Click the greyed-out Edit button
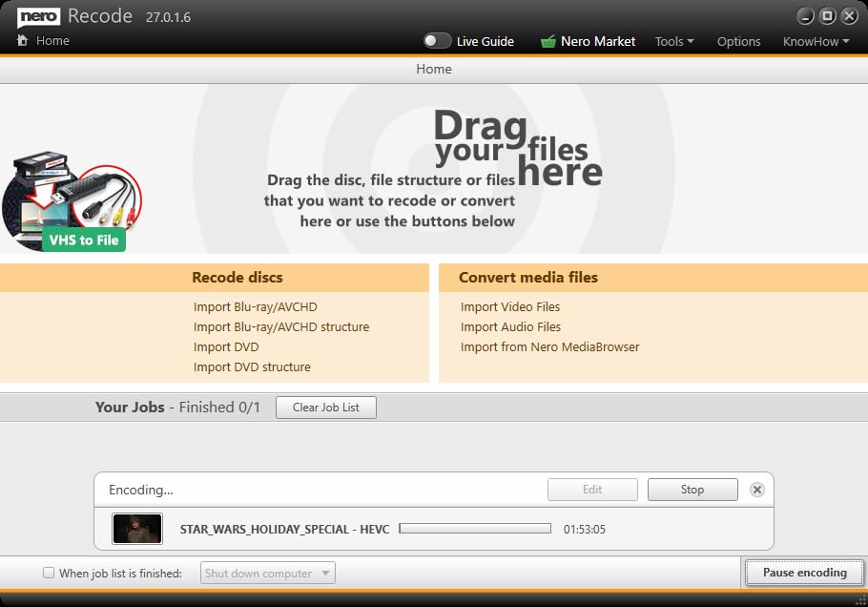This screenshot has height=607, width=868. tap(592, 490)
